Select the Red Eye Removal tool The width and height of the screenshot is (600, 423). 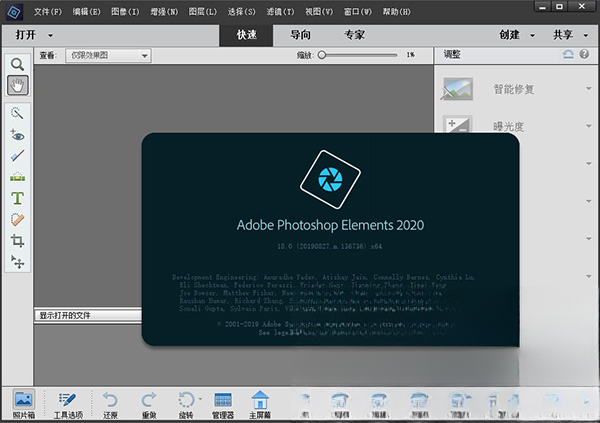click(x=17, y=135)
